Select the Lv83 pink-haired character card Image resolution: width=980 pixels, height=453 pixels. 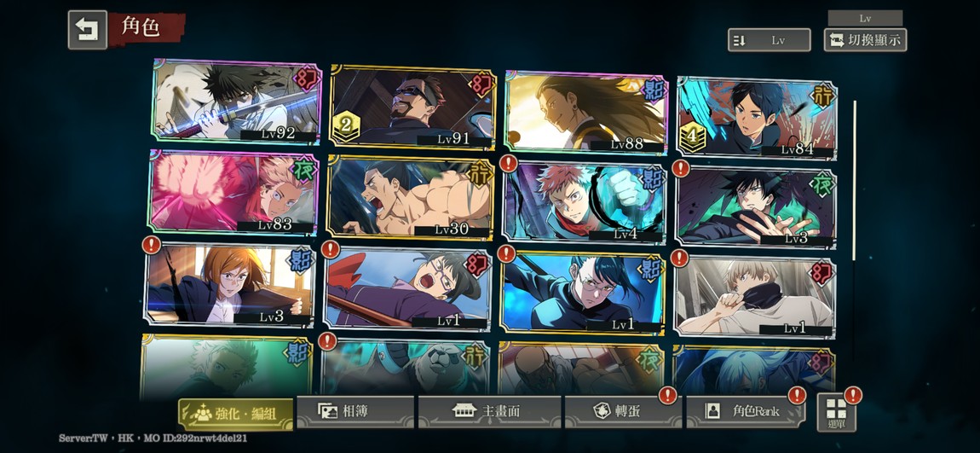(233, 193)
